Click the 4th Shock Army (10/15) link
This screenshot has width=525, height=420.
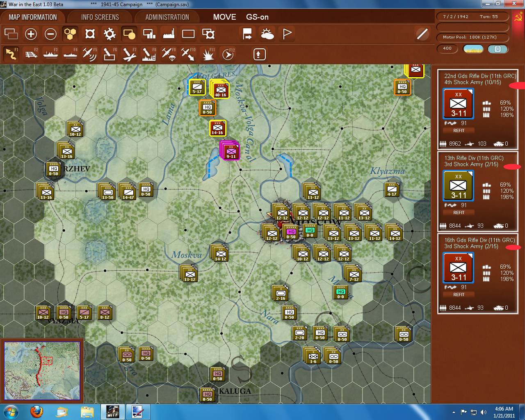pos(473,82)
